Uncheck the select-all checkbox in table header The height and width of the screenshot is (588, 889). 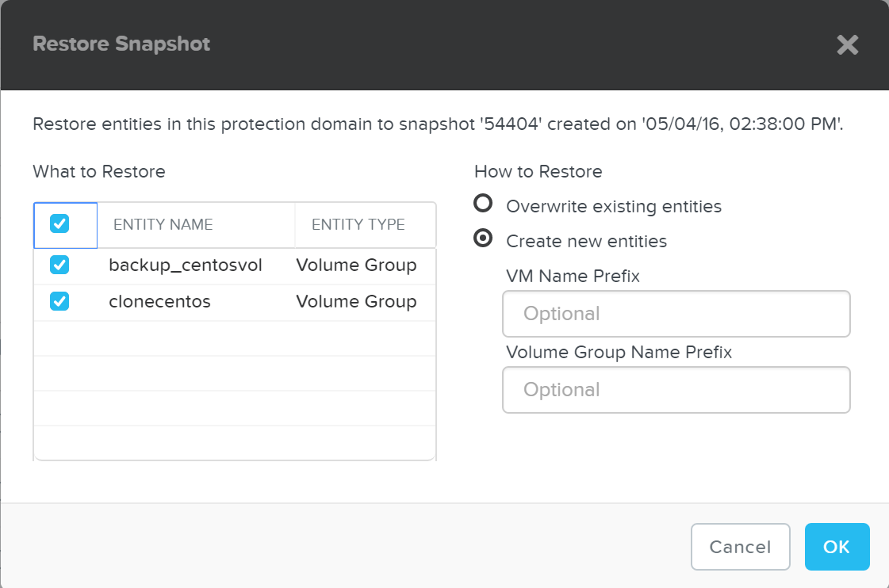pos(59,224)
